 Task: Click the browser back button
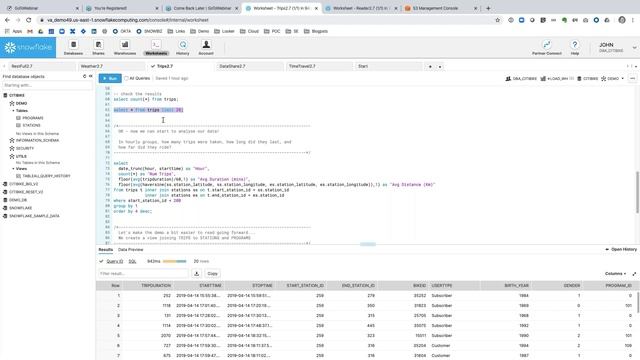click(7, 20)
